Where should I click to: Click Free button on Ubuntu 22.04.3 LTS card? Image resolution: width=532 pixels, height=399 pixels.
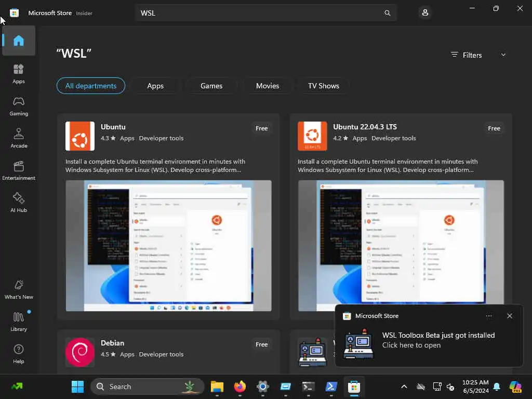[x=494, y=128]
